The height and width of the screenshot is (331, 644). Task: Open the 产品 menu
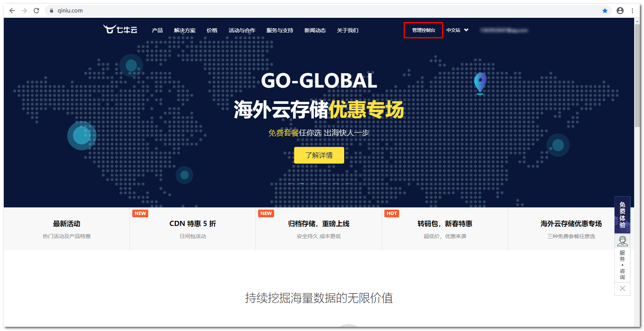click(157, 30)
